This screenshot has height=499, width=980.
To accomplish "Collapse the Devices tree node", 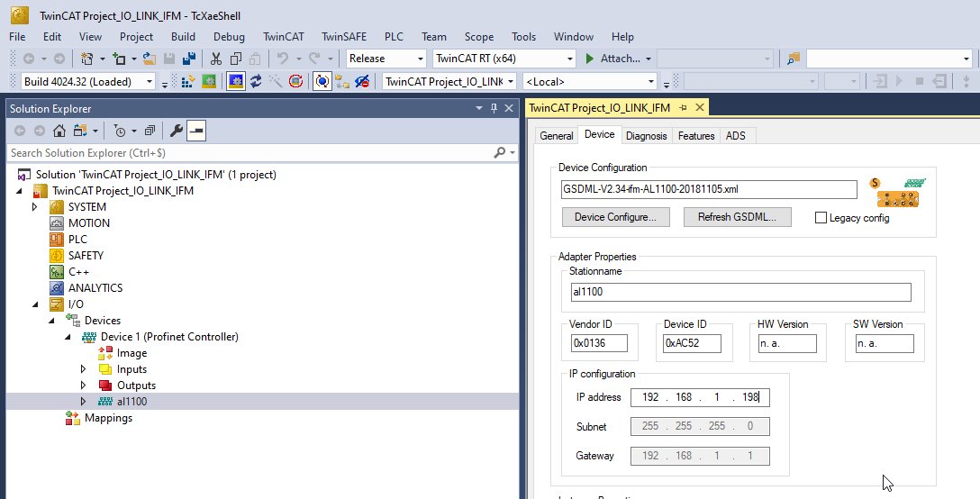I will click(x=51, y=321).
